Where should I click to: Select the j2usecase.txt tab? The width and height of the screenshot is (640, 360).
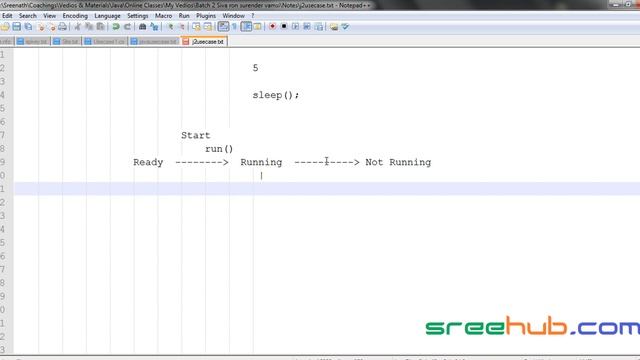coord(204,42)
